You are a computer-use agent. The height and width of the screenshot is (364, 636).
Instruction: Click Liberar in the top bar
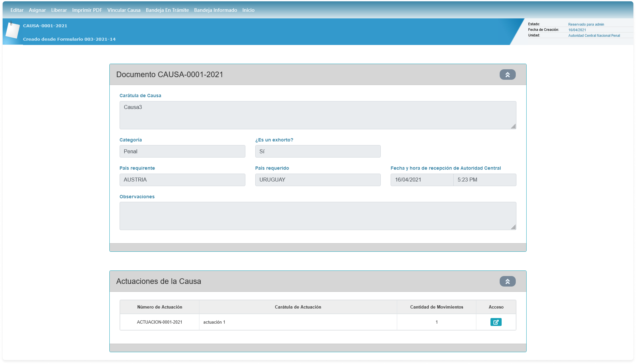(59, 10)
